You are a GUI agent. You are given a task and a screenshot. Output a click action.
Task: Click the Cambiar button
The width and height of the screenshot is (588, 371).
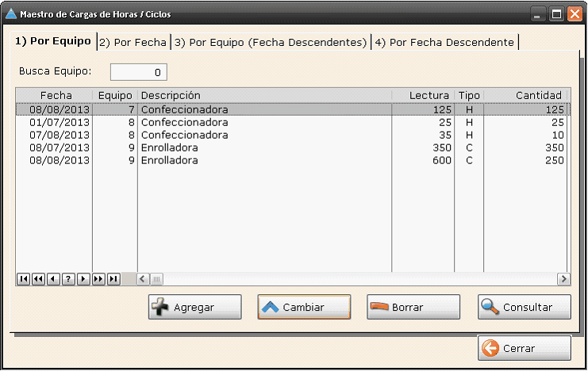coord(304,308)
